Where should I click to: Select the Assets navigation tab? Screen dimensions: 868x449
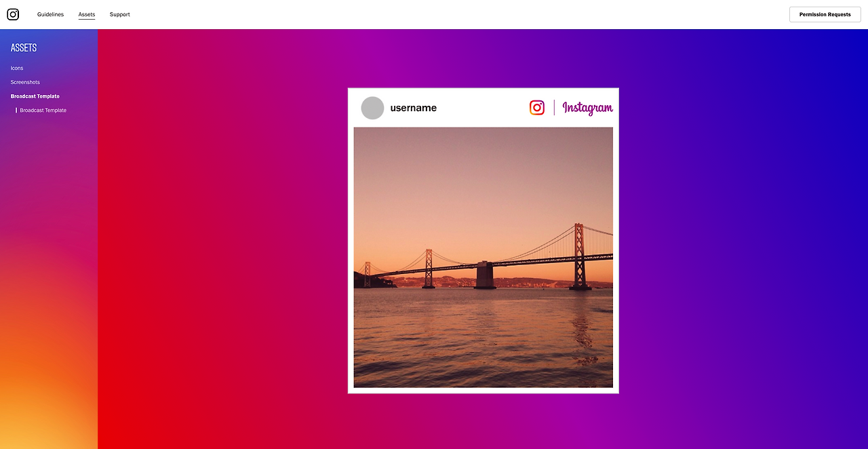(x=87, y=14)
